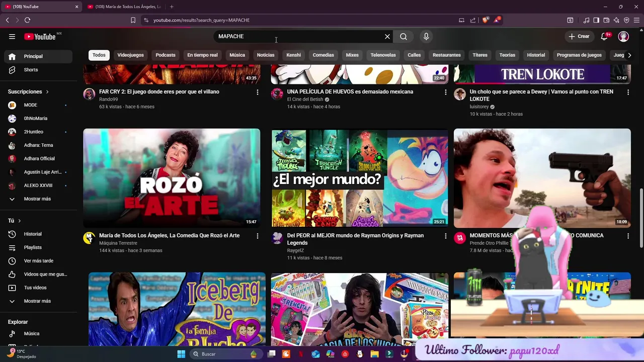Reload the page

[x=27, y=20]
